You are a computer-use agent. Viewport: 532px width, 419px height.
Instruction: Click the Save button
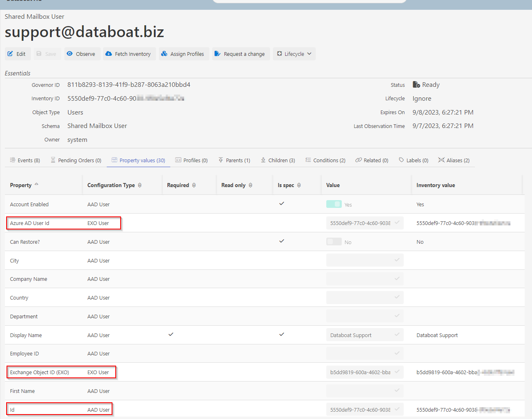tap(46, 54)
